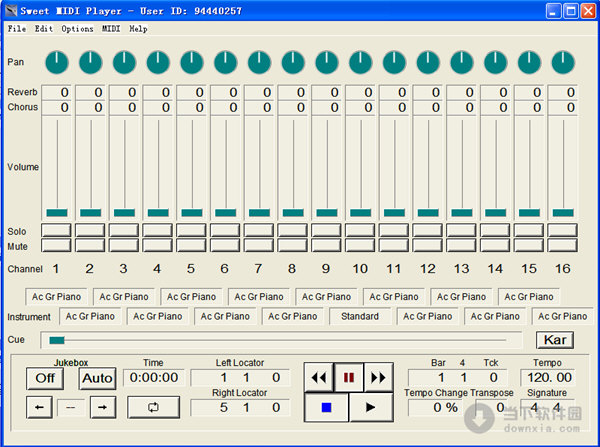Click the Left Locator field

[240, 378]
